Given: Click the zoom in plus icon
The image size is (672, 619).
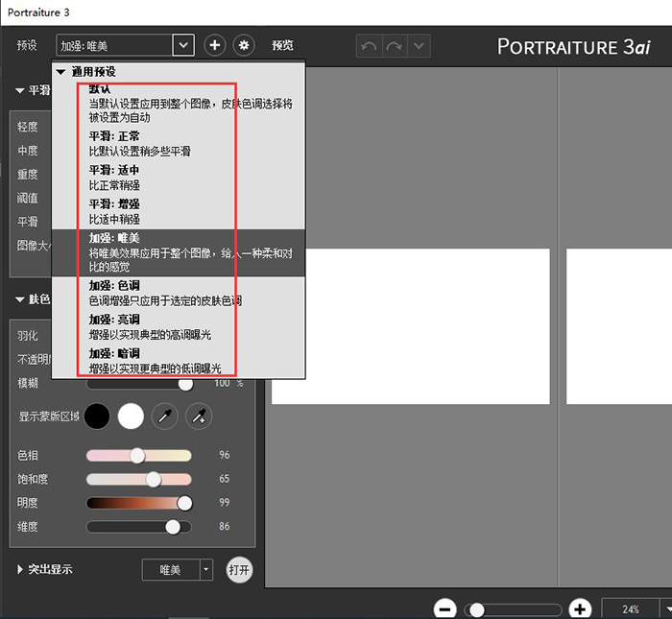Looking at the screenshot, I should [x=580, y=608].
